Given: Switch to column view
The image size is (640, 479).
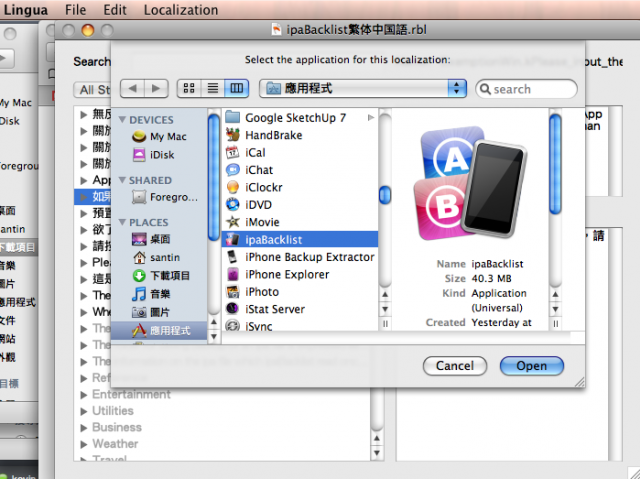Looking at the screenshot, I should [237, 88].
